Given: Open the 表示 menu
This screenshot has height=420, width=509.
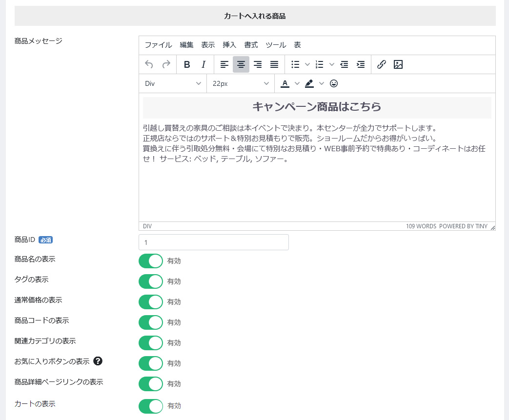Looking at the screenshot, I should (x=208, y=45).
